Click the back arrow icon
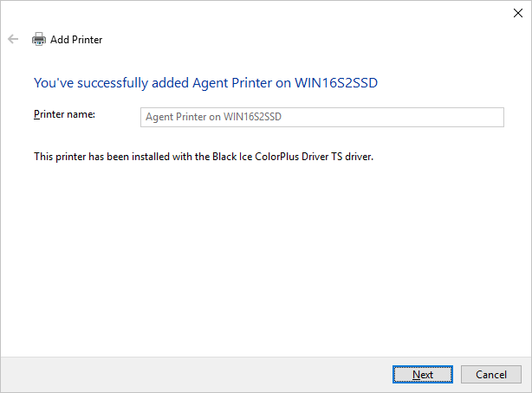 [13, 39]
